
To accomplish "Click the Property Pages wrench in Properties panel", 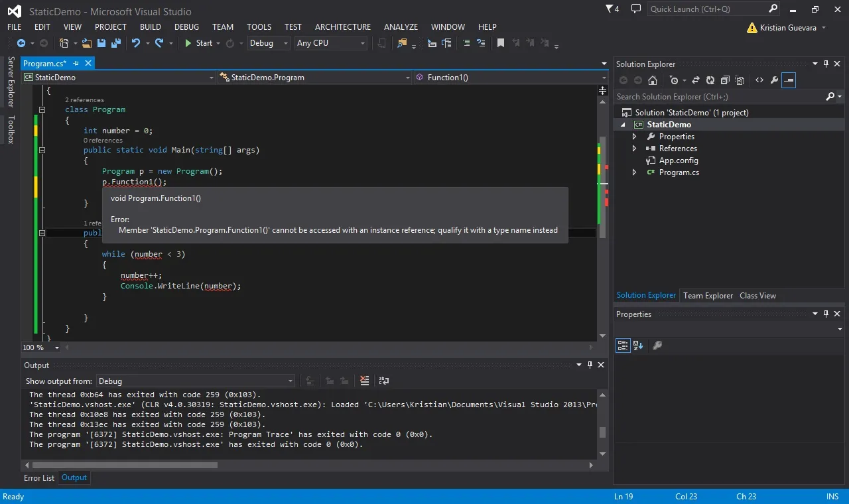I will click(657, 346).
